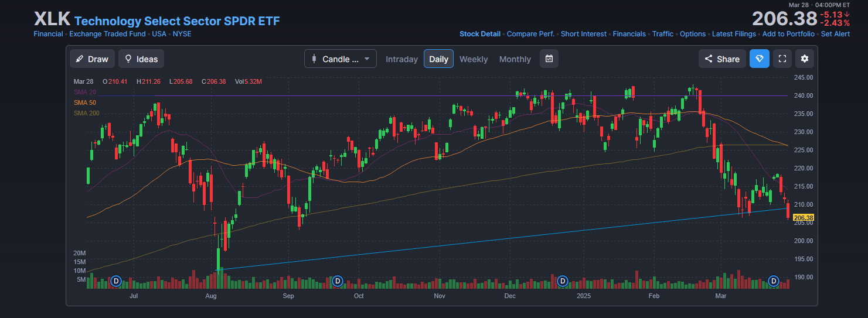868x318 pixels.
Task: Open the Options link
Action: point(693,34)
